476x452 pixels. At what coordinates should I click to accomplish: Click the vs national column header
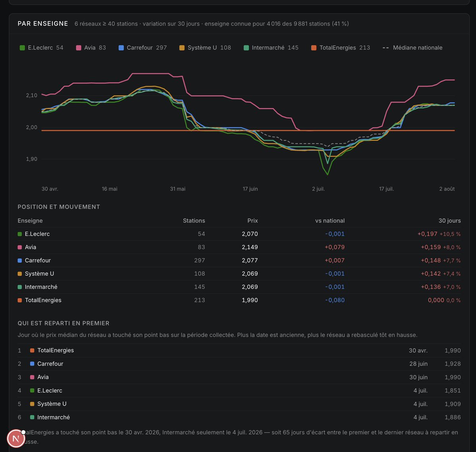pyautogui.click(x=330, y=220)
